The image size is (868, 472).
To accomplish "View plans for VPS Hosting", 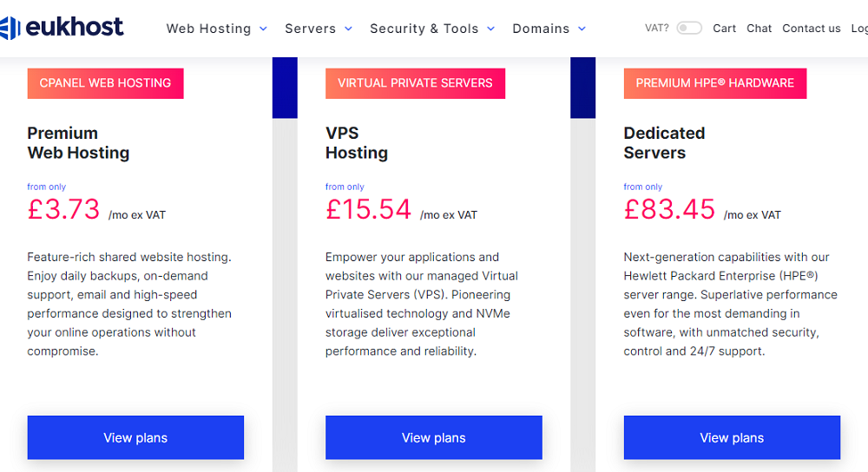I will click(x=433, y=437).
